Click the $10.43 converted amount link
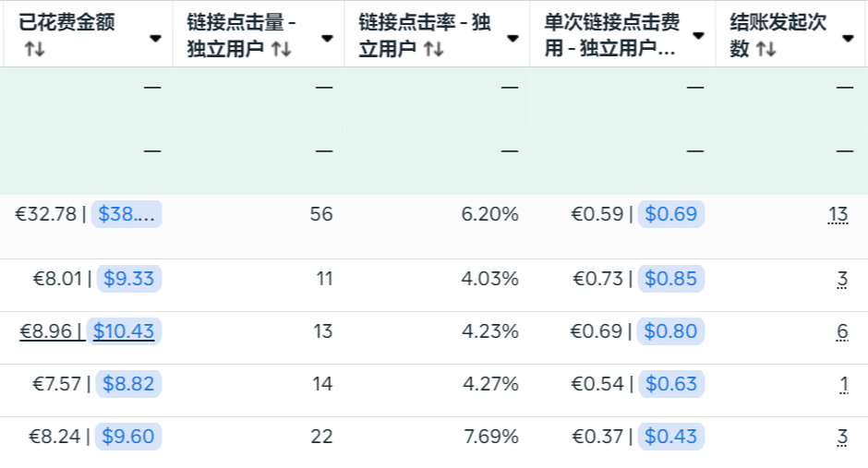The height and width of the screenshot is (468, 868). point(124,330)
